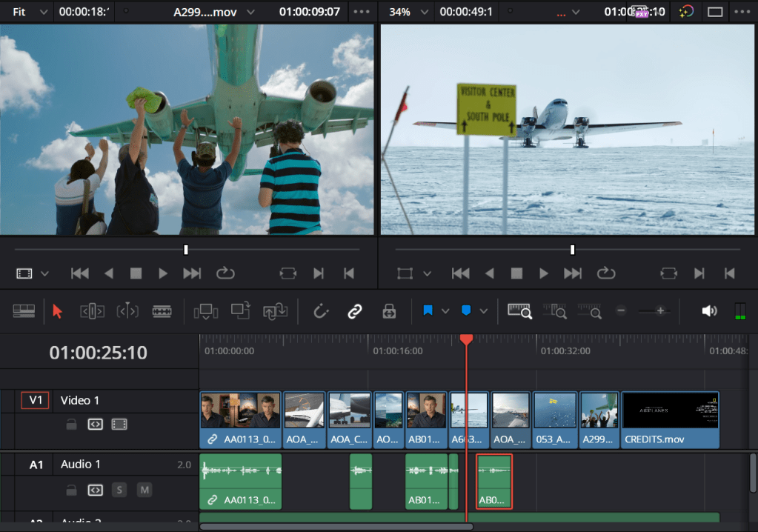Viewport: 758px width, 532px height.
Task: Click the Overwrite Clip tool icon
Action: click(x=240, y=311)
